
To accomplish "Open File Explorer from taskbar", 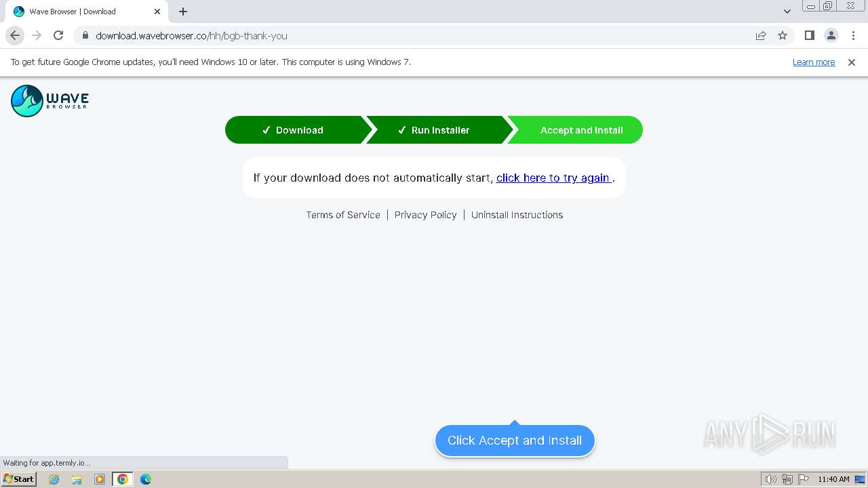I will click(x=77, y=479).
